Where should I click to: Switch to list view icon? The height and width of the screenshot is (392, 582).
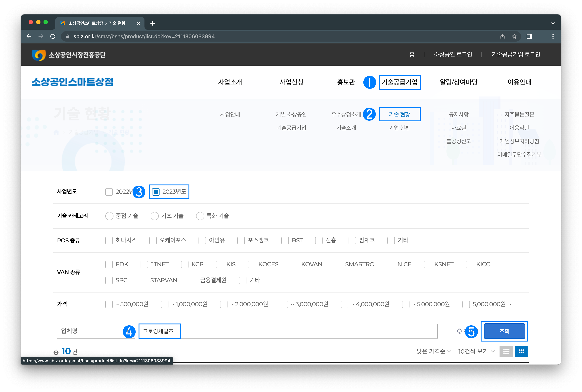506,351
